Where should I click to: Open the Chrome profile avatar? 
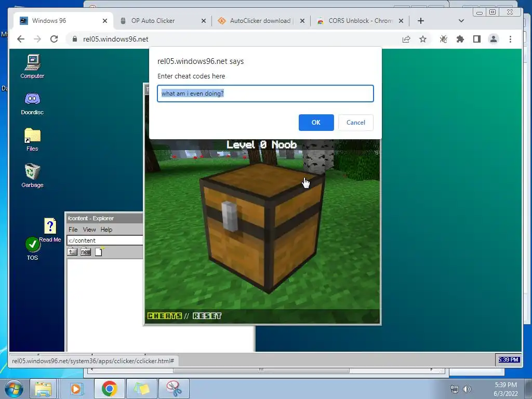point(494,39)
